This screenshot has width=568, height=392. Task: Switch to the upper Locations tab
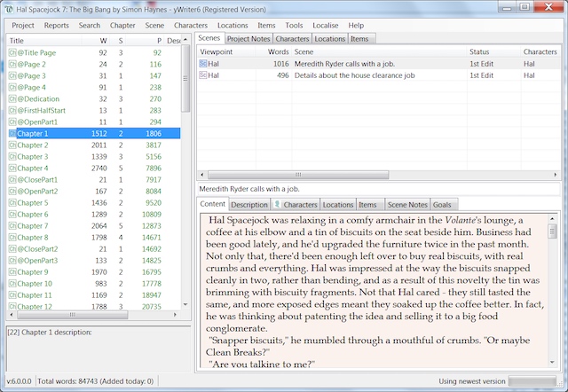tap(329, 39)
